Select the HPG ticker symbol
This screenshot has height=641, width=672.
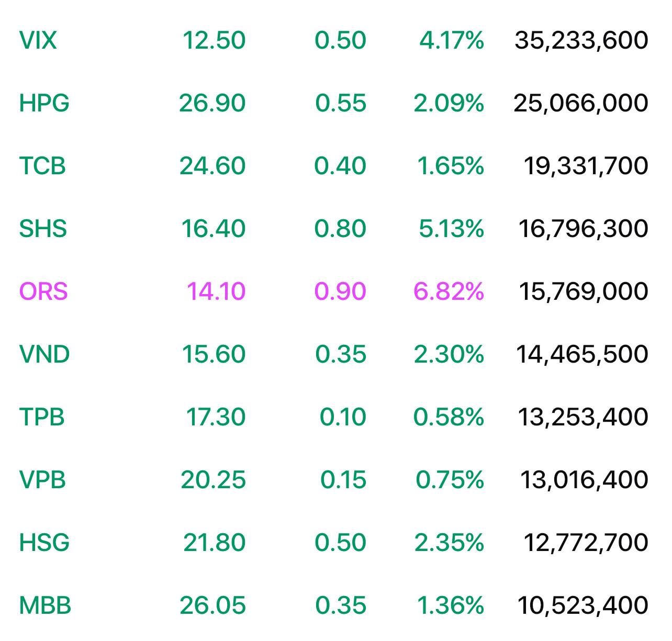click(44, 103)
